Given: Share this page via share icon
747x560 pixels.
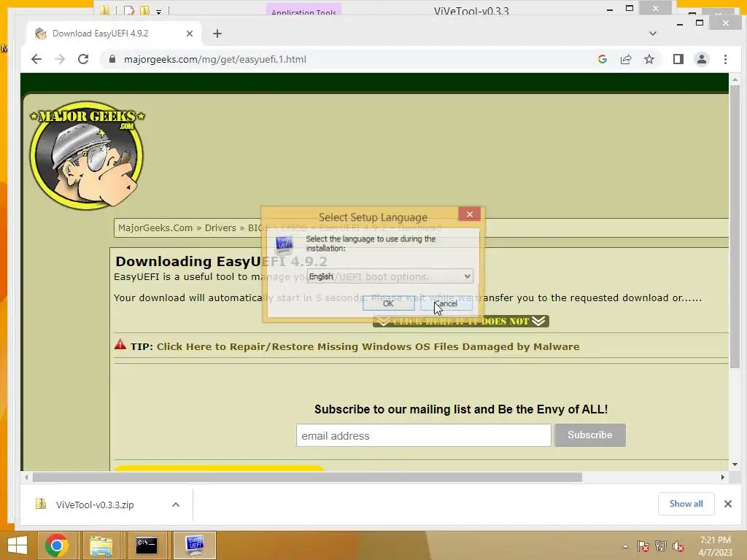Looking at the screenshot, I should (625, 59).
